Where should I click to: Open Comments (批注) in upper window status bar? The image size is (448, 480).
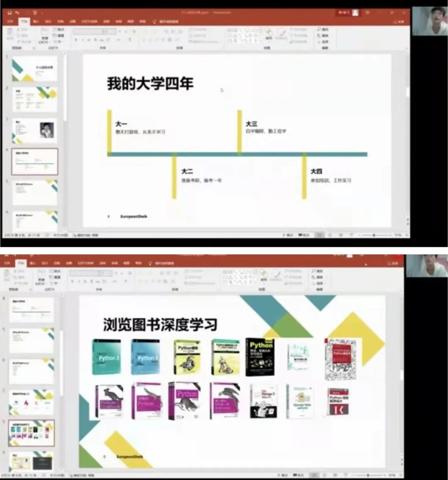pos(303,235)
